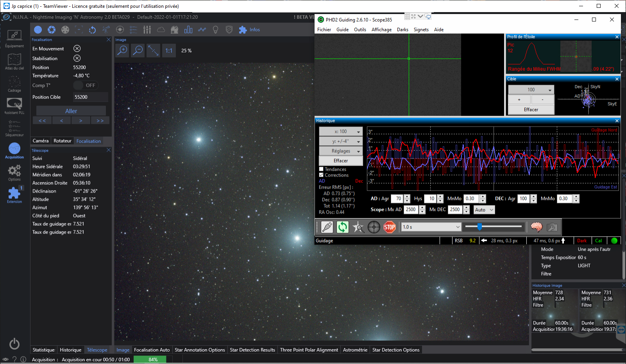
Task: Click the cloud weather icon in the top toolbar
Action: point(161,30)
